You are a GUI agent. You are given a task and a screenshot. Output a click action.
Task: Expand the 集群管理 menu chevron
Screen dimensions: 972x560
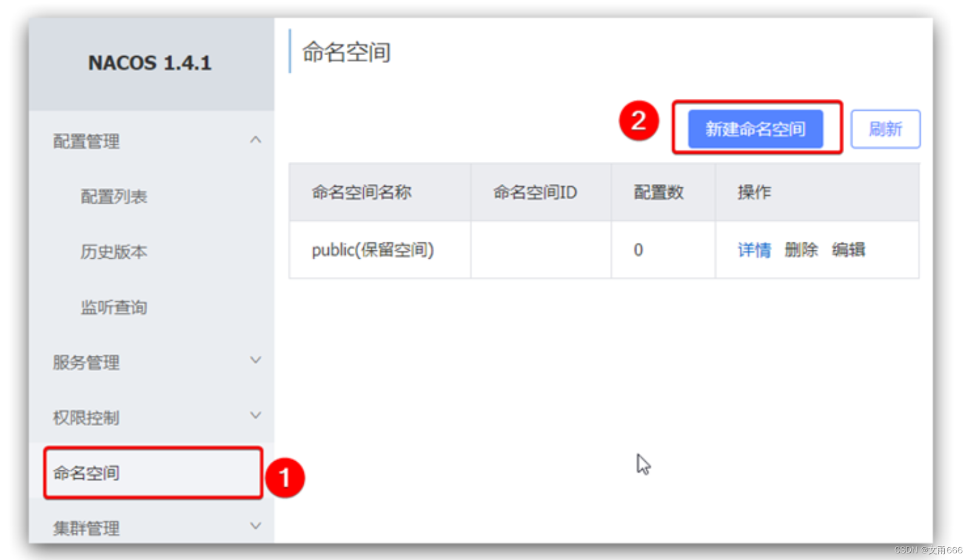pyautogui.click(x=256, y=525)
